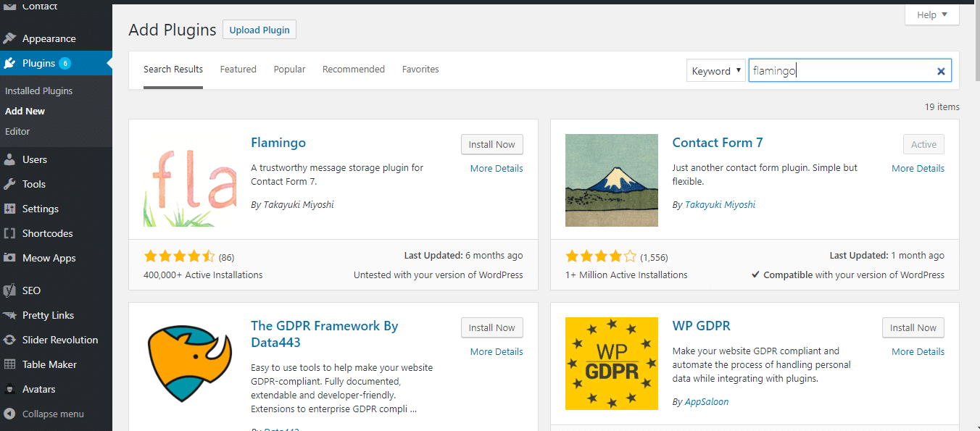980x431 pixels.
Task: Open the Contact Form 7 title link
Action: coord(718,143)
